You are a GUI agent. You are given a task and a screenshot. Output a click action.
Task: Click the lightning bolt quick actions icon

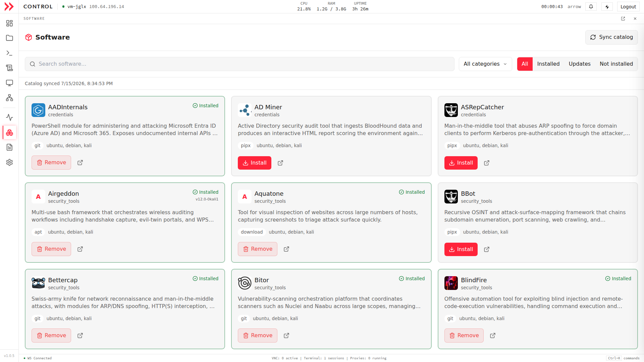pyautogui.click(x=607, y=7)
